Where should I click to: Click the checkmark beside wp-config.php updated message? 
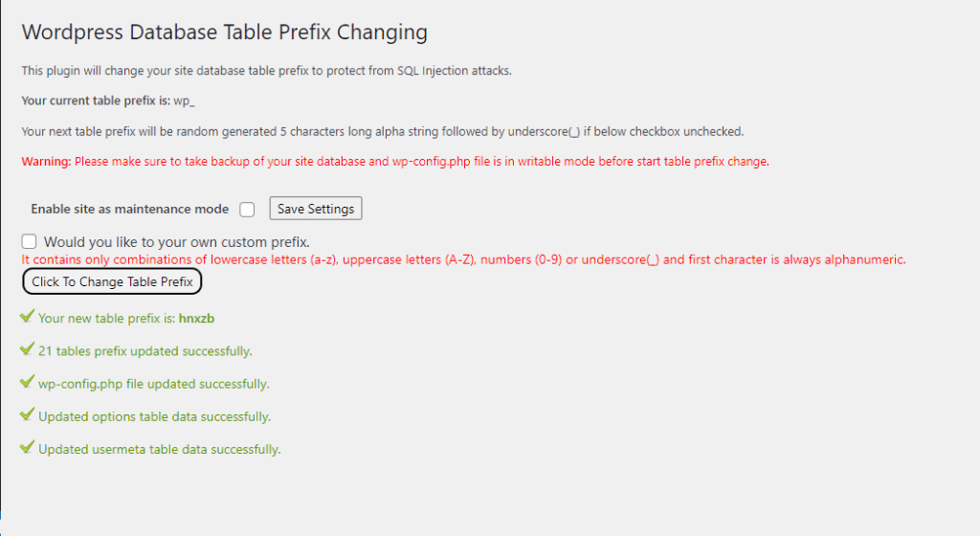tap(27, 383)
